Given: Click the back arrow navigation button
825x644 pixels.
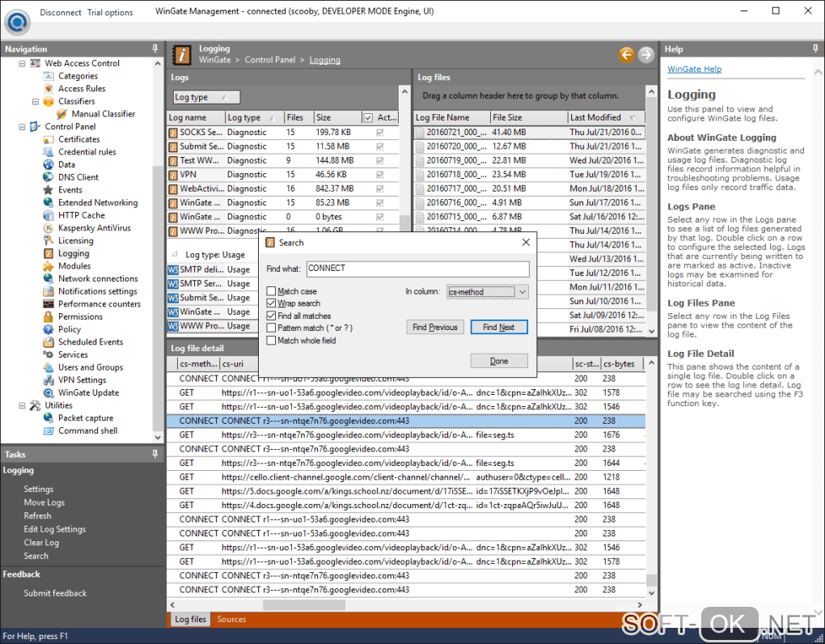Looking at the screenshot, I should [626, 54].
